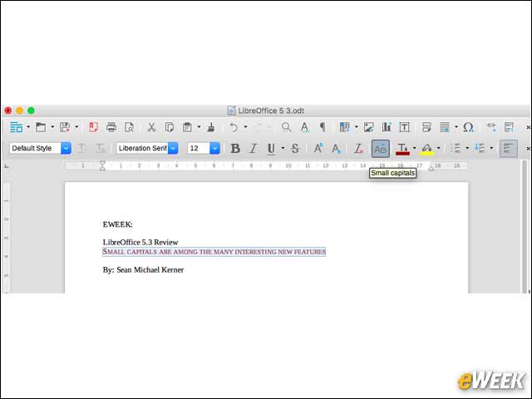The width and height of the screenshot is (532, 399).
Task: Toggle bullet list
Action: (456, 148)
